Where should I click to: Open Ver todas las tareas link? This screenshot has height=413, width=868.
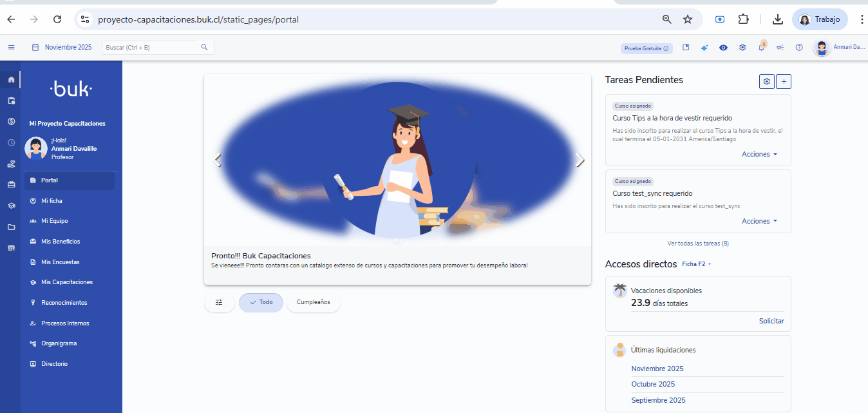697,243
